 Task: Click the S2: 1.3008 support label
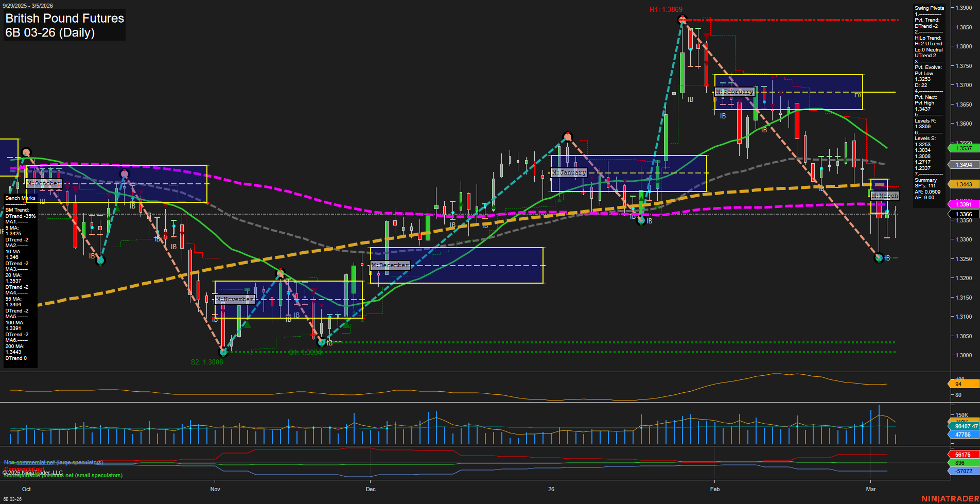point(207,362)
